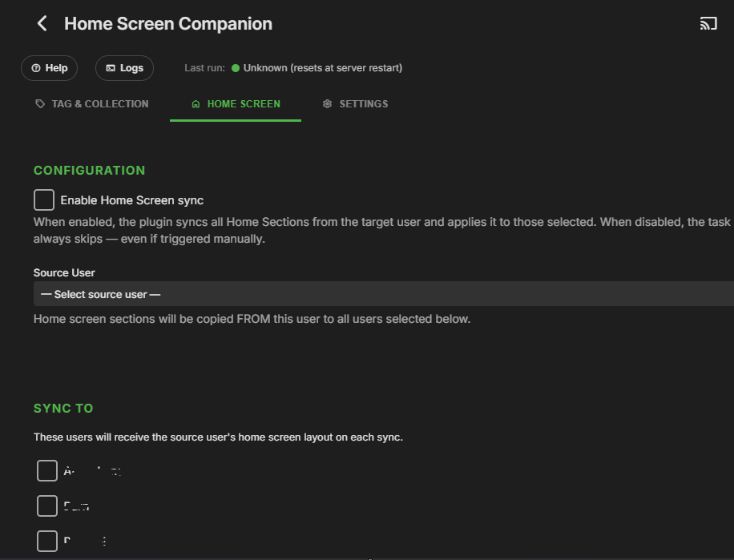Check the third user under Sync To

coord(47,541)
